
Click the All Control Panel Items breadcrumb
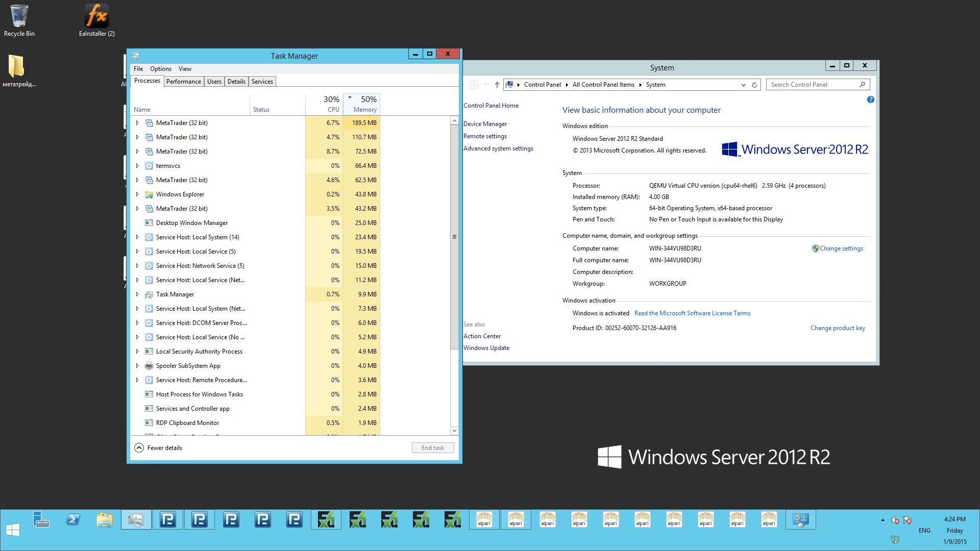(603, 85)
